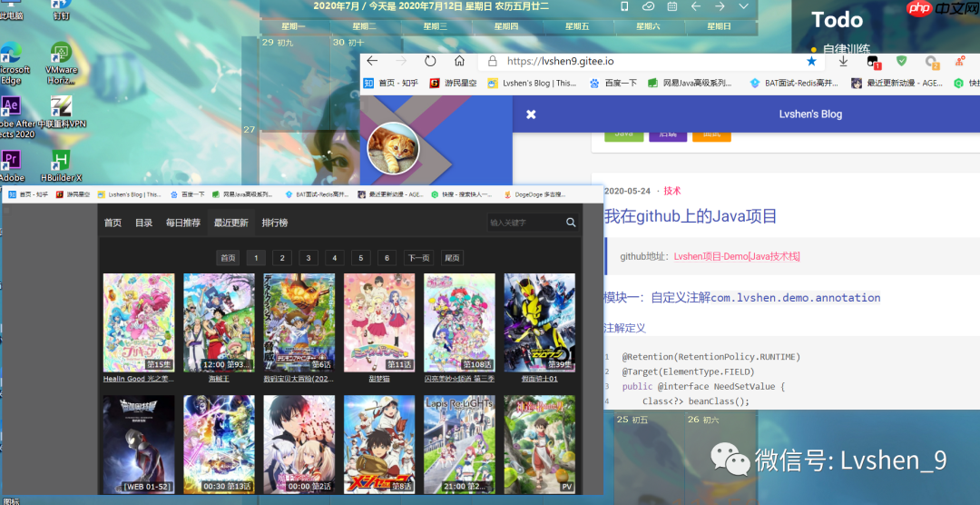980x505 pixels.
Task: Click the 下一页 pagination button
Action: [x=418, y=258]
